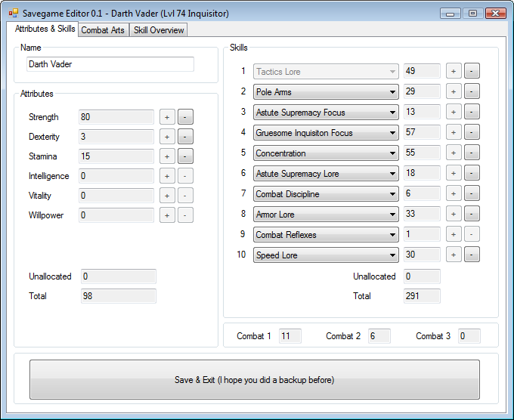
Task: Click the minus button next to Intelligence
Action: coord(185,176)
